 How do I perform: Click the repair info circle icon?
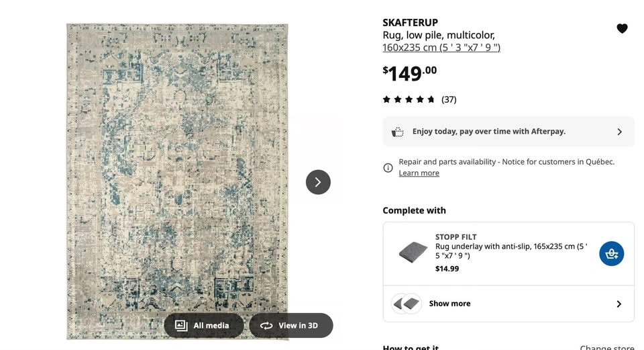pyautogui.click(x=388, y=168)
